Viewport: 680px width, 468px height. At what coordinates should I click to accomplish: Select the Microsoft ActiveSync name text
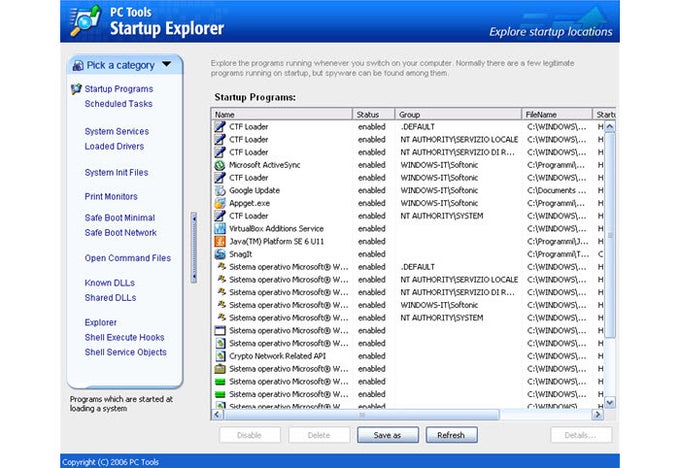tap(265, 165)
